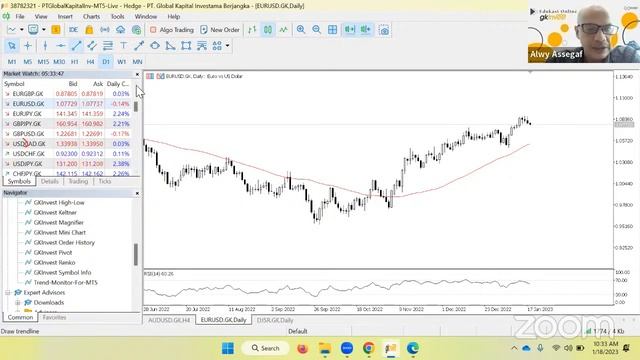Open the File menu
The width and height of the screenshot is (640, 360).
20,17
